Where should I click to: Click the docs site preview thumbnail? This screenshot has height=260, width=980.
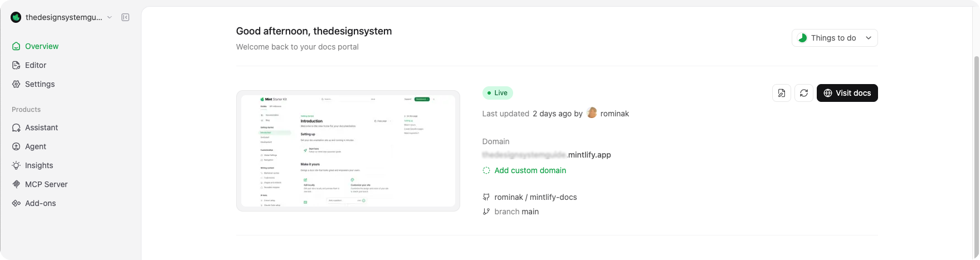point(348,151)
